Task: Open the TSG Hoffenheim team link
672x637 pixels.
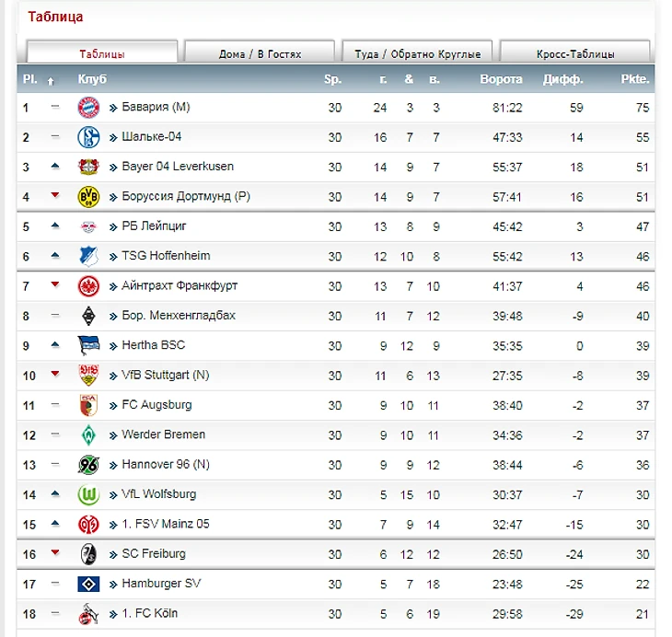Action: (166, 256)
